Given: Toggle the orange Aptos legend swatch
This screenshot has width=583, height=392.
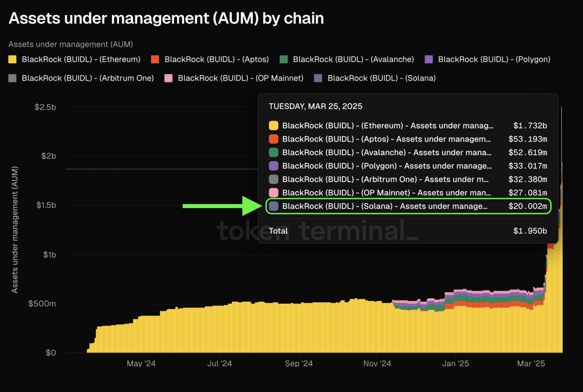Looking at the screenshot, I should click(x=155, y=59).
